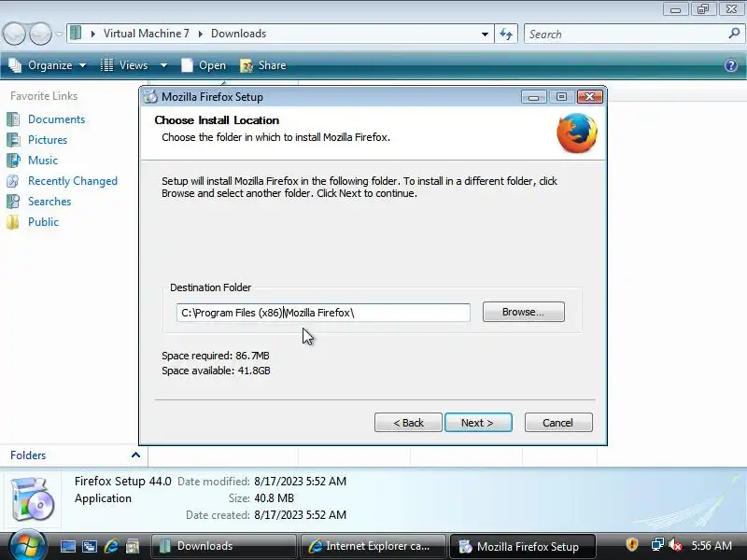The image size is (747, 560).
Task: Click into the Destination Folder path field
Action: pos(323,313)
